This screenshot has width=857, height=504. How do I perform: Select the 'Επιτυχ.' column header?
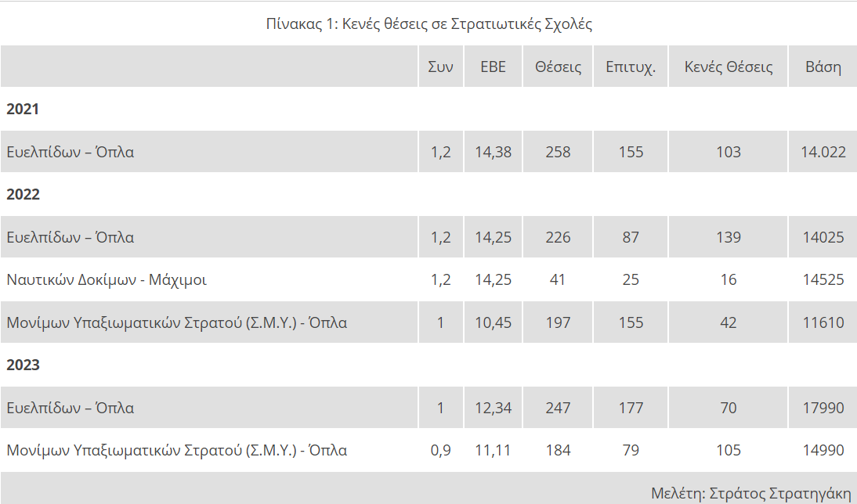[631, 67]
